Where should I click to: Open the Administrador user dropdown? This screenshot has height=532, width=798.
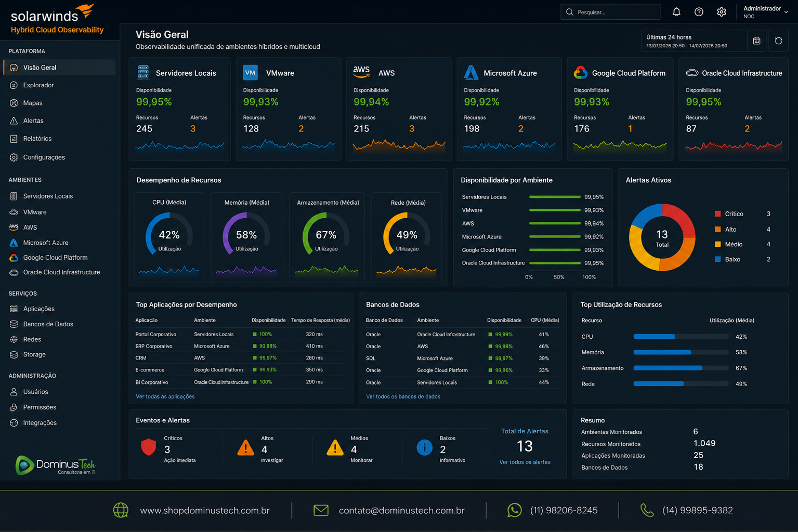[x=766, y=12]
